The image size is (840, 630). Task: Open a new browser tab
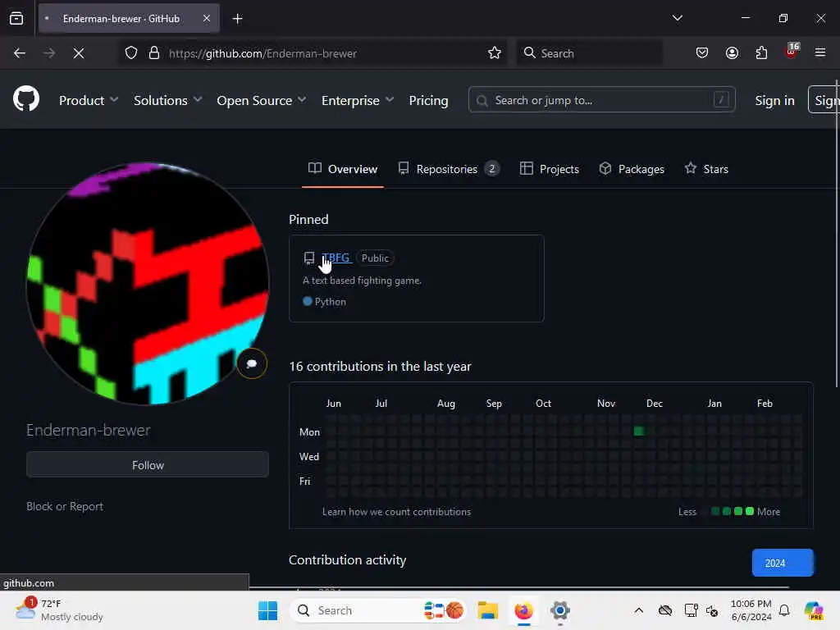pyautogui.click(x=237, y=19)
